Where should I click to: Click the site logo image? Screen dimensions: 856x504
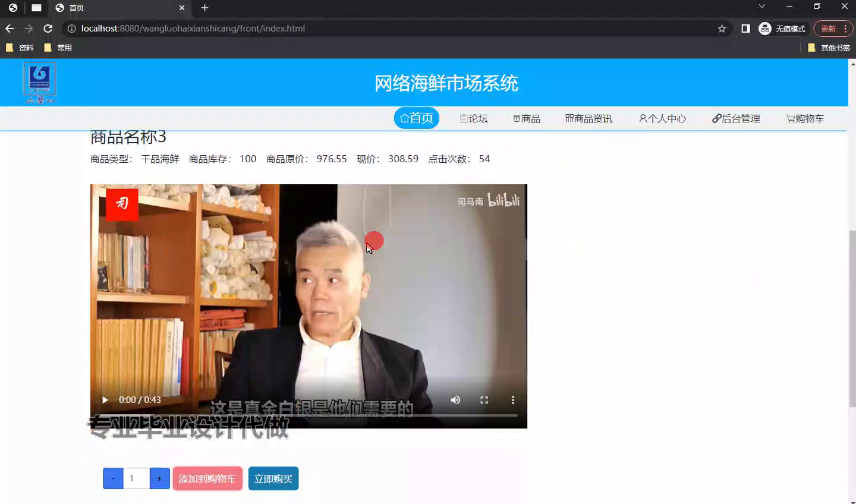(39, 83)
